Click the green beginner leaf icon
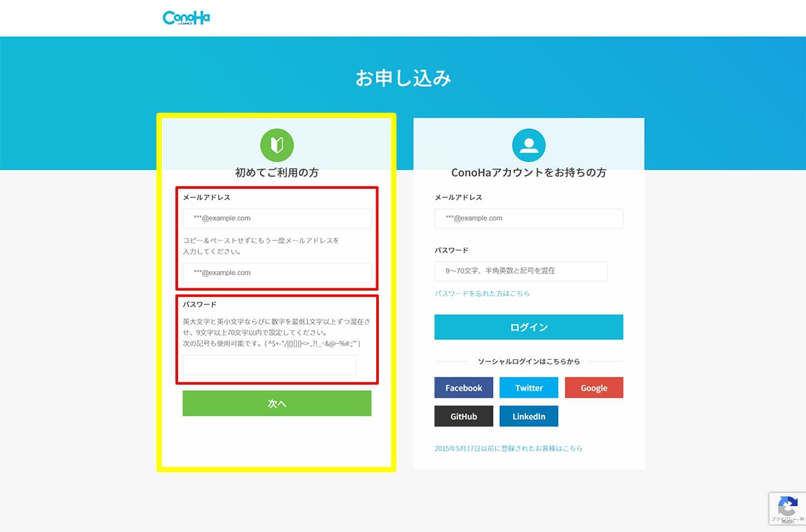 pyautogui.click(x=277, y=144)
